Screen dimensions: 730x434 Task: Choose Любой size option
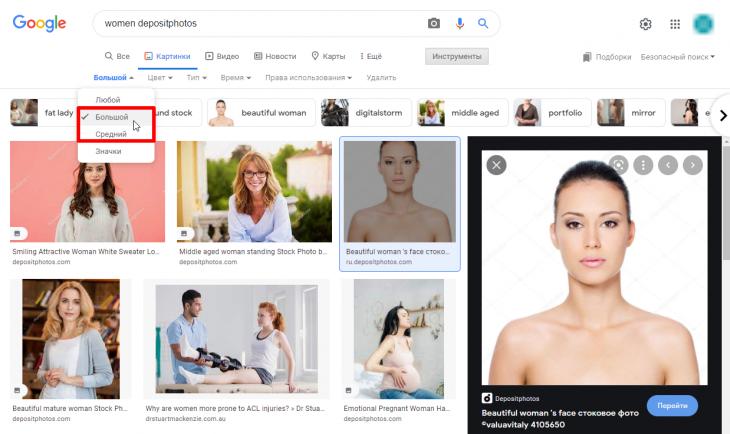pos(116,100)
